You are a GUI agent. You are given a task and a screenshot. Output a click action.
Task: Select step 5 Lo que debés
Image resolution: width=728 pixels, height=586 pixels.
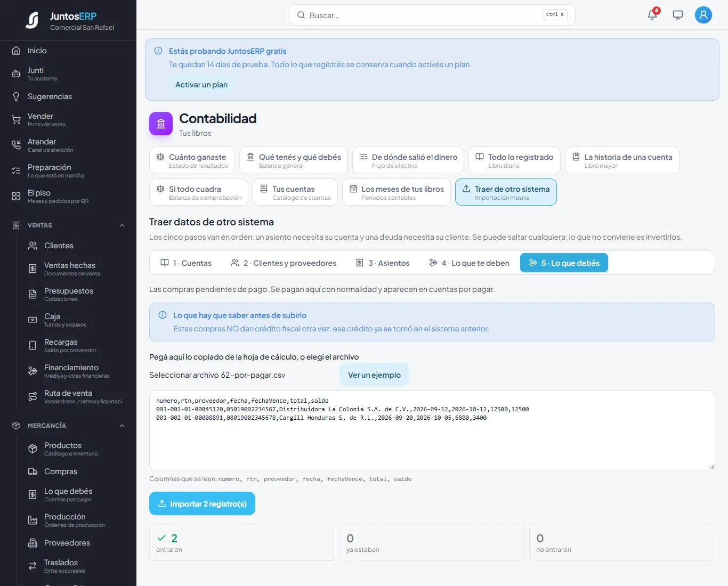[x=564, y=263]
